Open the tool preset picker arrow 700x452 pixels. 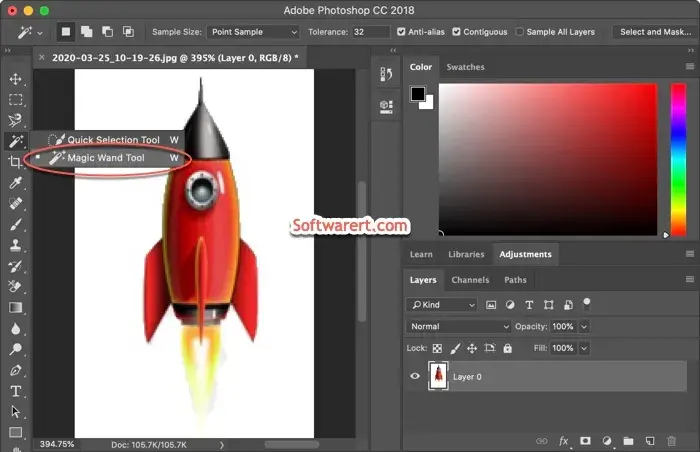pos(40,33)
